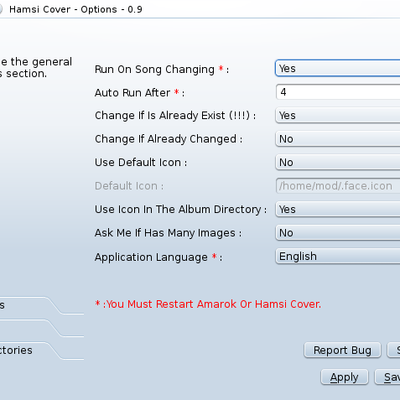Click the partially visible Save button

[x=388, y=377]
